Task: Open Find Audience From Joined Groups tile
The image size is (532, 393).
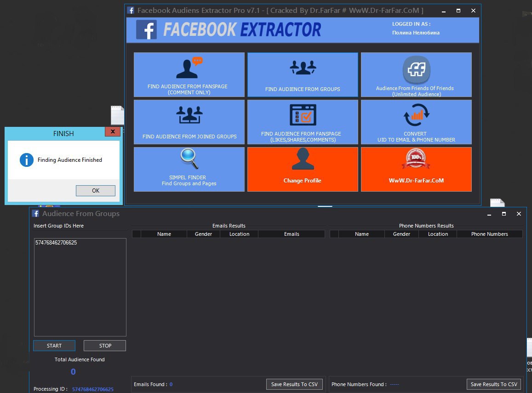Action: point(189,122)
